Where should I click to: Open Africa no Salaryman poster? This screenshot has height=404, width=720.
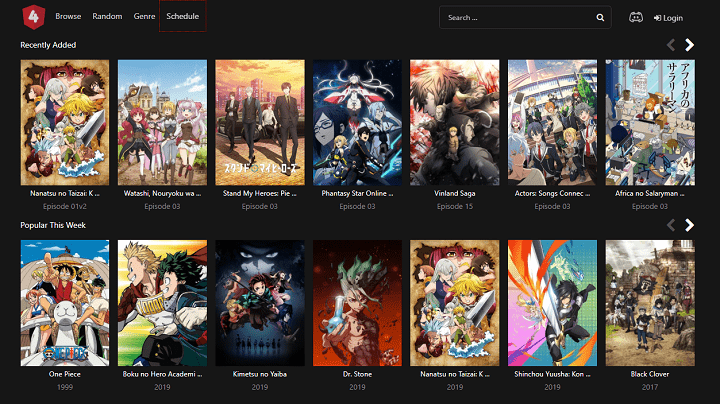[x=650, y=123]
